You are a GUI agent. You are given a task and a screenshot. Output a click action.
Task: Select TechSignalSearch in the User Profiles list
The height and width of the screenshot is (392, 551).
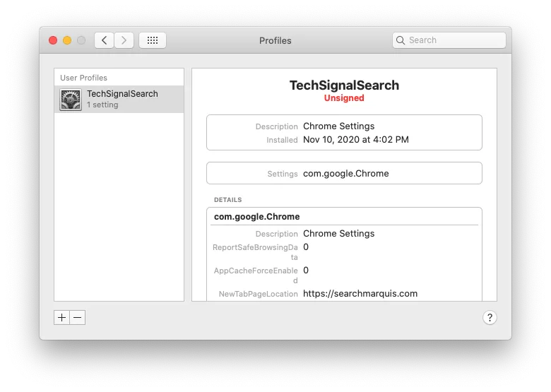coord(122,94)
